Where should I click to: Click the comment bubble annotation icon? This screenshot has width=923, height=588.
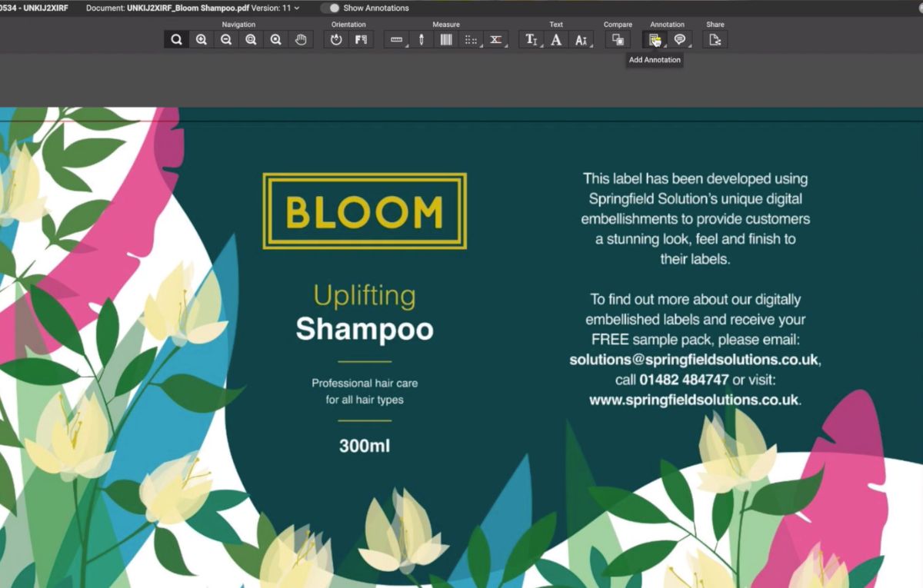pyautogui.click(x=679, y=40)
